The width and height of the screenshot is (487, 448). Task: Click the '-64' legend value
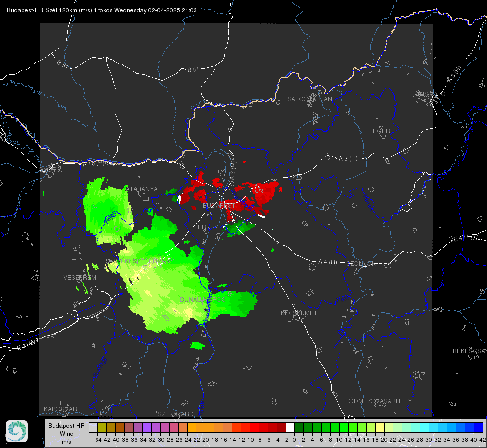tap(97, 440)
